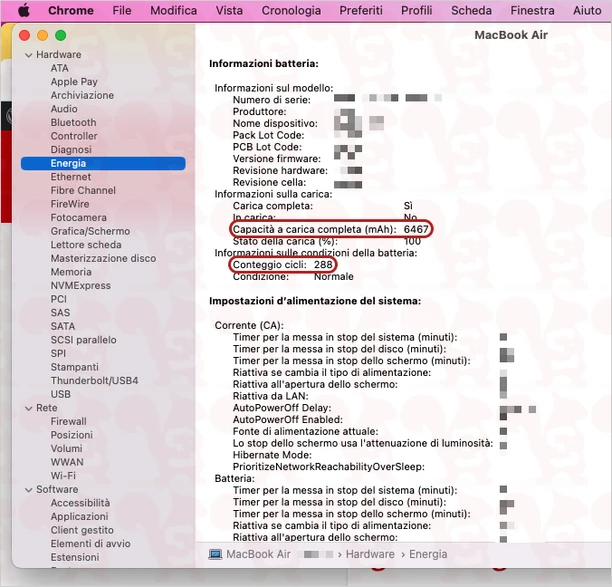Select Bluetooth in the sidebar

(73, 123)
